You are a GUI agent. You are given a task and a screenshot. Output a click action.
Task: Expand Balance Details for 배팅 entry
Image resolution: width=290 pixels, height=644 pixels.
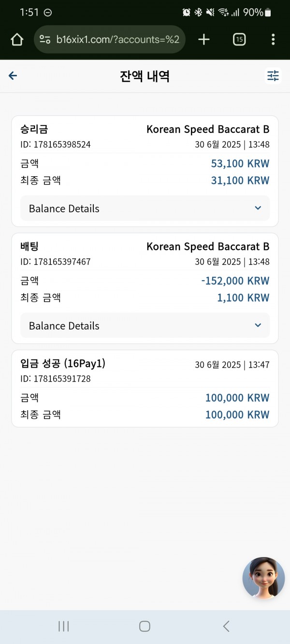tap(145, 326)
